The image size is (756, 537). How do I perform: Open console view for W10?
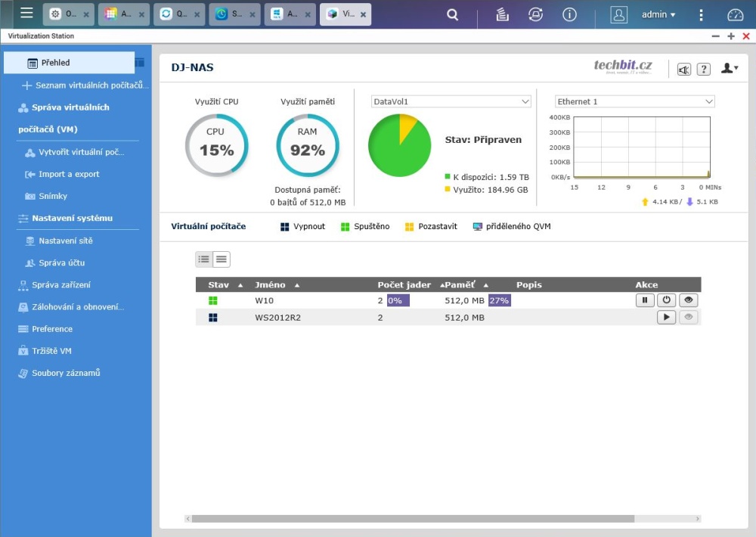pos(688,300)
